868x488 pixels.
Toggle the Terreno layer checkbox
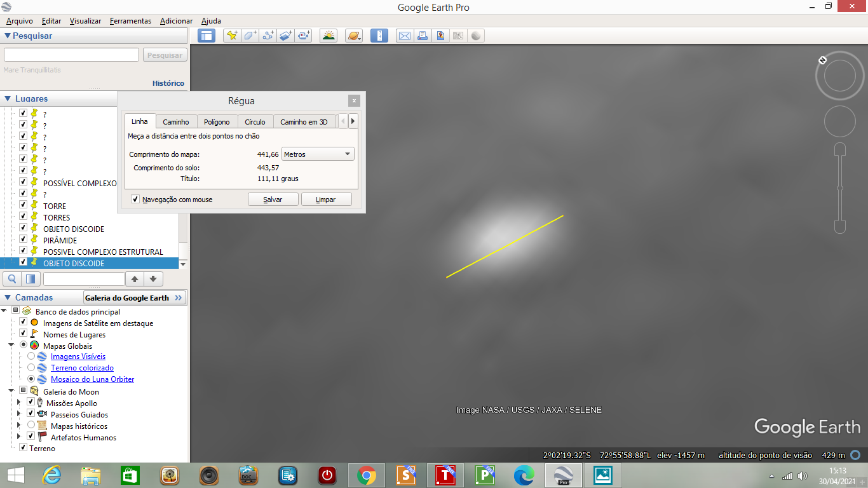(23, 447)
